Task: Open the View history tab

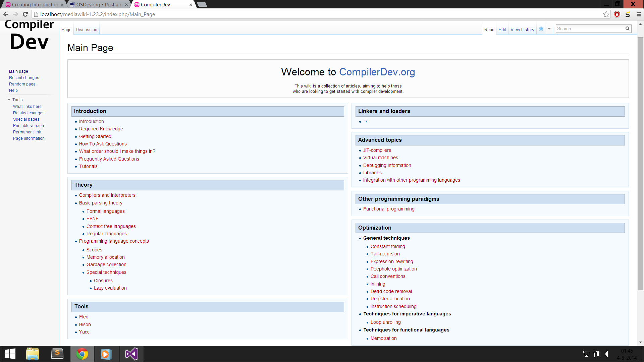Action: 522,29
